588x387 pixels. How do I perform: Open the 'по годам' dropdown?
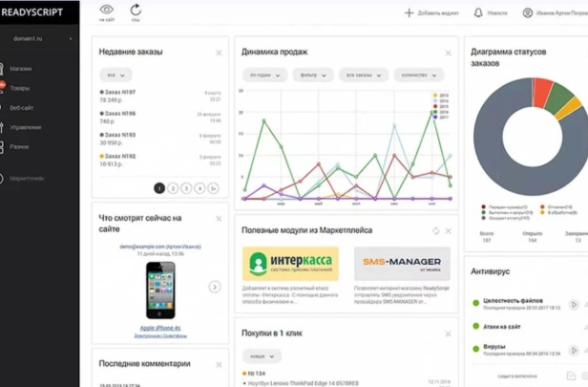tap(264, 75)
